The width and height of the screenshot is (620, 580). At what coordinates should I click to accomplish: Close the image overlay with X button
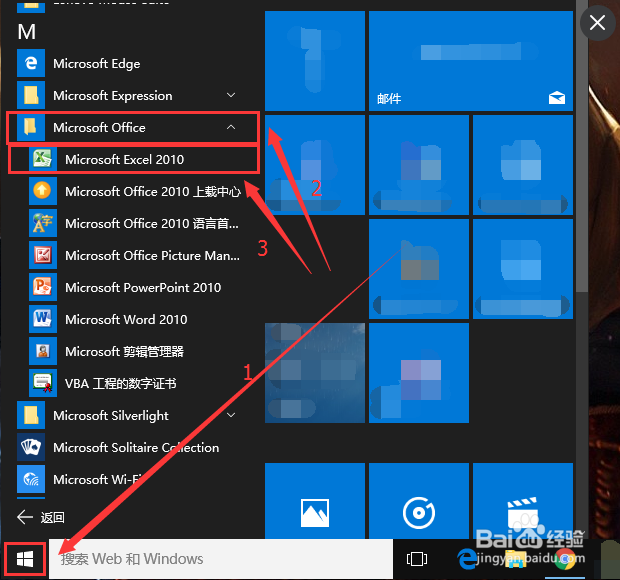pyautogui.click(x=597, y=23)
